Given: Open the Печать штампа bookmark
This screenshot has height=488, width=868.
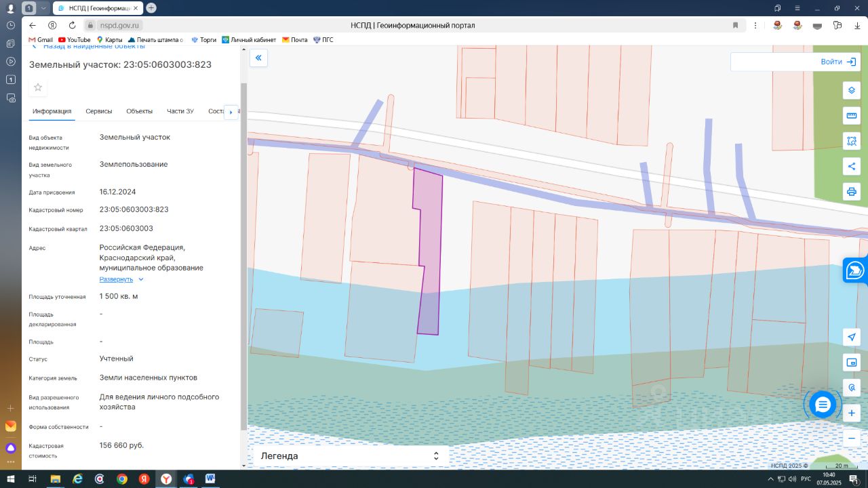Looking at the screenshot, I should tap(155, 40).
